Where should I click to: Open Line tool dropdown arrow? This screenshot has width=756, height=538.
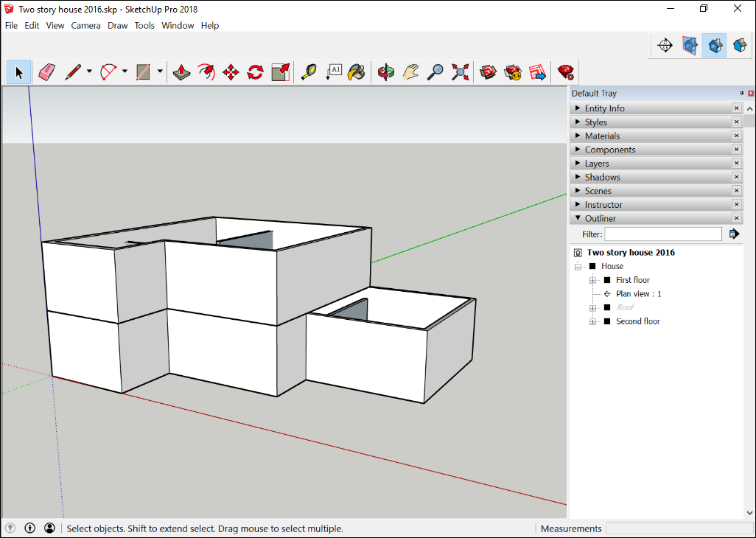[89, 71]
